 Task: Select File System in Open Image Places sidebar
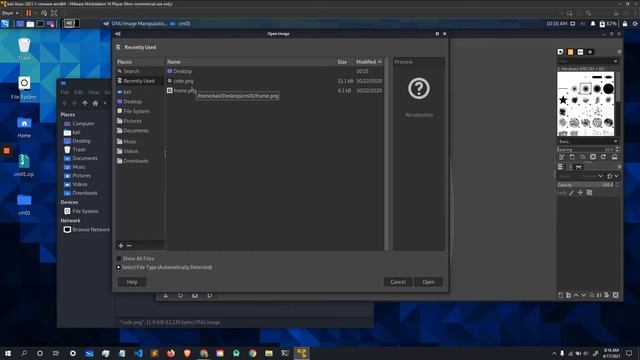point(140,111)
